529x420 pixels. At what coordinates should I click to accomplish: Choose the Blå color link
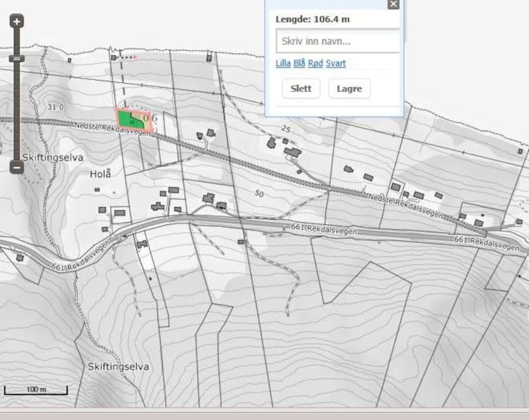[x=299, y=63]
